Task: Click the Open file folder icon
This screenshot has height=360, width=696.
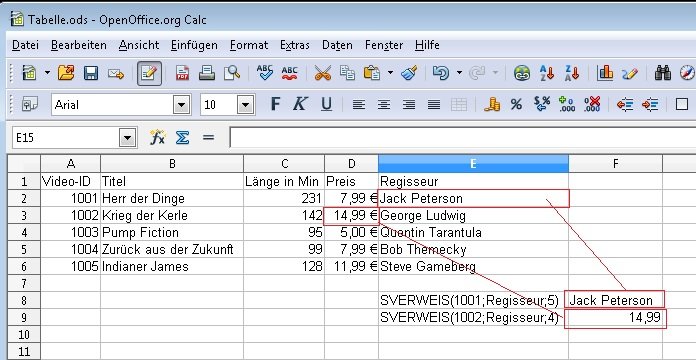Action: pyautogui.click(x=66, y=72)
